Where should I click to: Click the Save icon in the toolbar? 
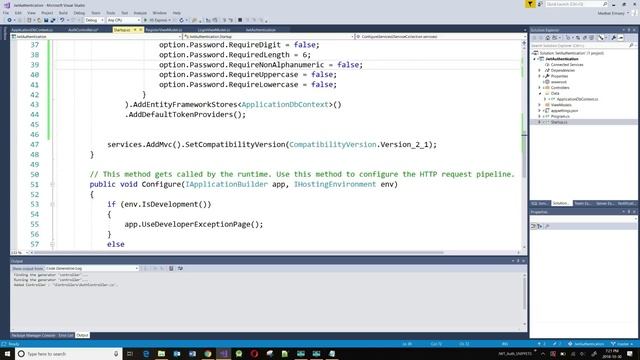click(x=46, y=20)
